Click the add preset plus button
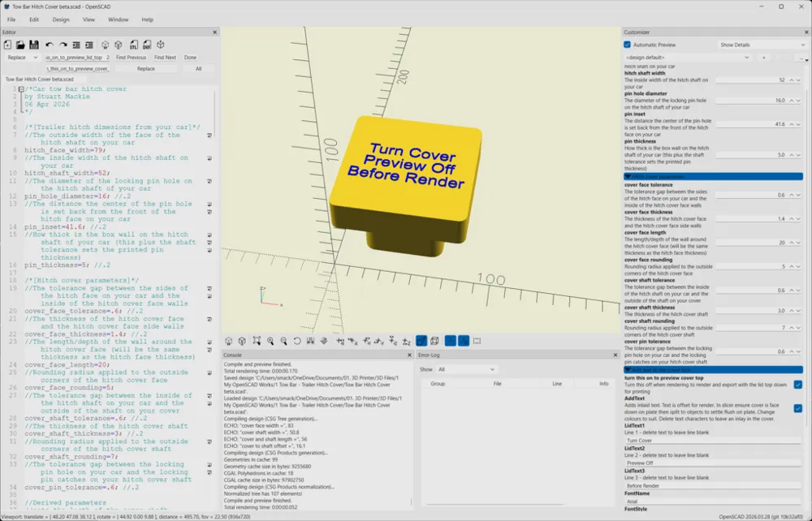Viewport: 812px width, 521px height. [x=764, y=58]
